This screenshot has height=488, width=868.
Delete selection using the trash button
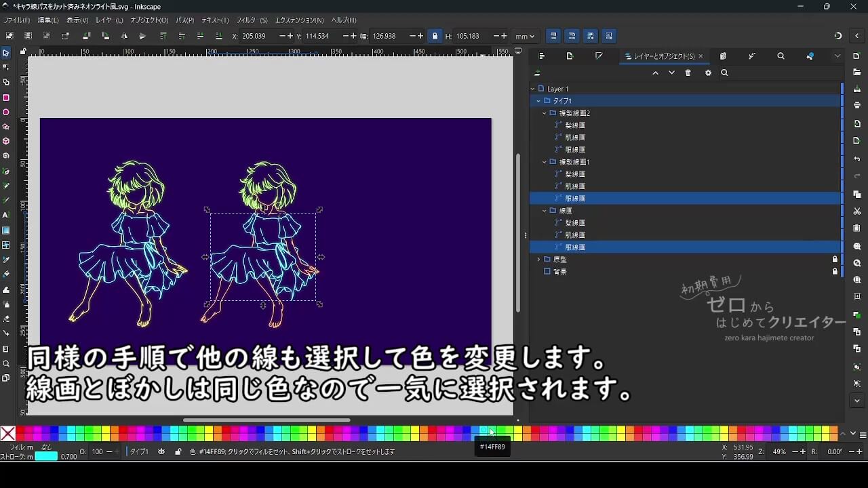pyautogui.click(x=688, y=73)
